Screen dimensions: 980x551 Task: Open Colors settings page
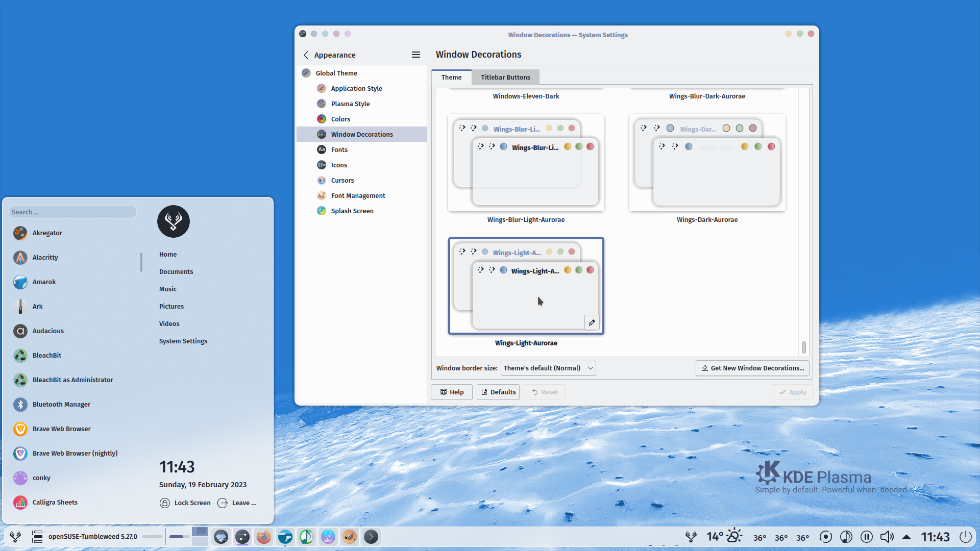pyautogui.click(x=361, y=119)
